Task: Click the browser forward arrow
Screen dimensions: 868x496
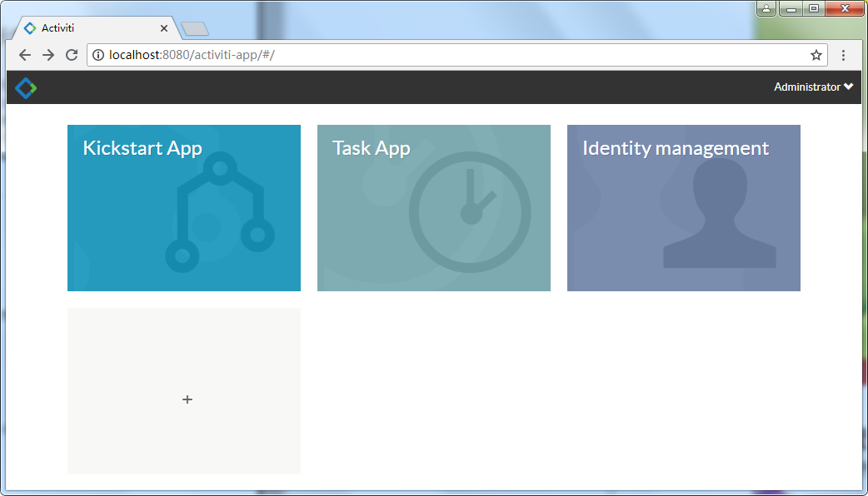Action: (x=48, y=55)
